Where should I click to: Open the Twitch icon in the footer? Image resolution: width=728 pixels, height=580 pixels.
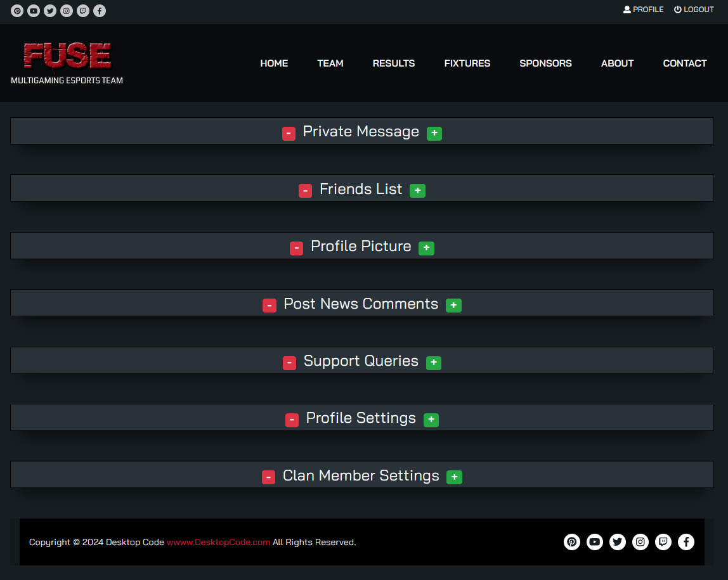point(663,542)
